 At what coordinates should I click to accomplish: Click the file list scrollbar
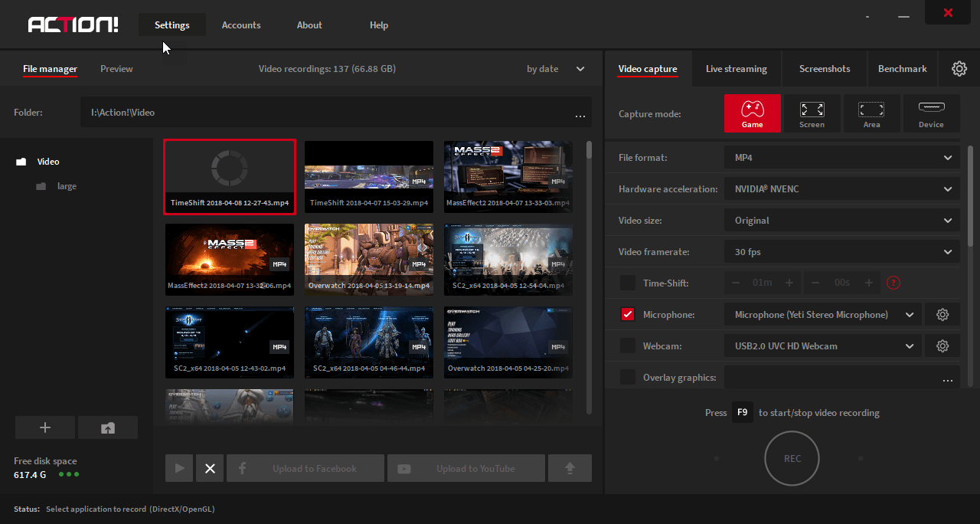(588, 149)
